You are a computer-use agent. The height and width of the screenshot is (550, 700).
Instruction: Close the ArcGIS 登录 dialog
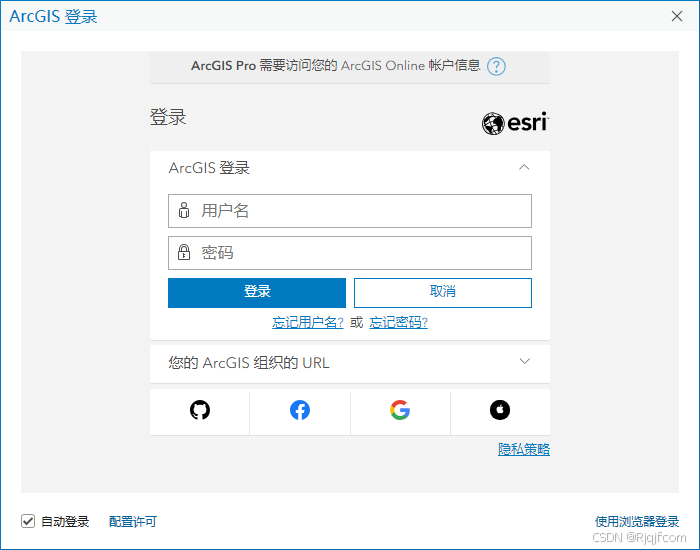(x=677, y=16)
